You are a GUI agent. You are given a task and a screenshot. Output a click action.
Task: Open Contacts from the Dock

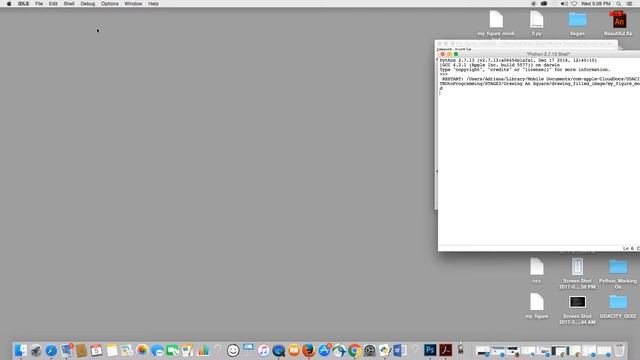[x=81, y=350]
